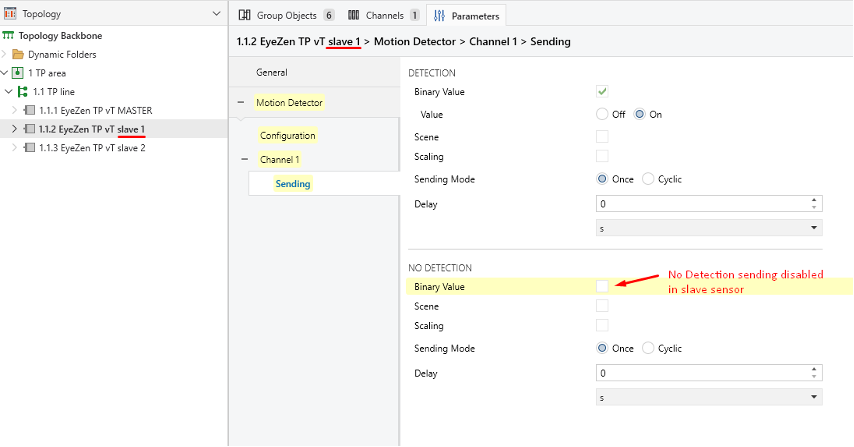Click the Topology panel icon

(11, 15)
